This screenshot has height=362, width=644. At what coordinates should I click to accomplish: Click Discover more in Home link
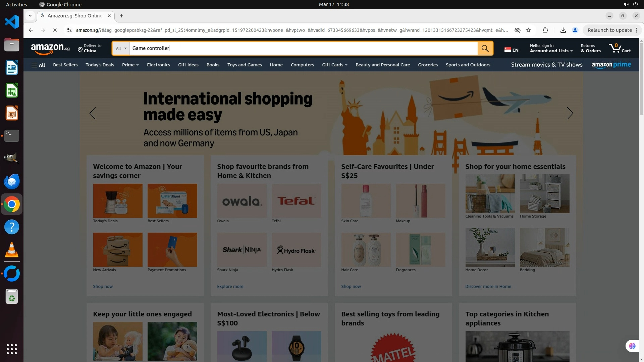pyautogui.click(x=488, y=286)
